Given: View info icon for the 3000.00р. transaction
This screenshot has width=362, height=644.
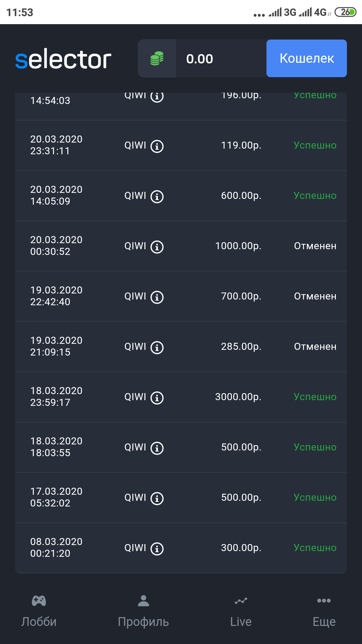Looking at the screenshot, I should pos(157,398).
